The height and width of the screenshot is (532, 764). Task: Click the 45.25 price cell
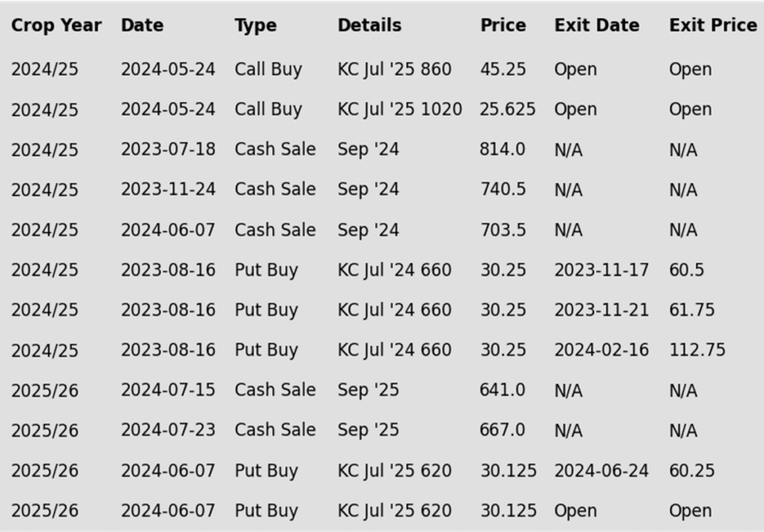click(x=503, y=69)
